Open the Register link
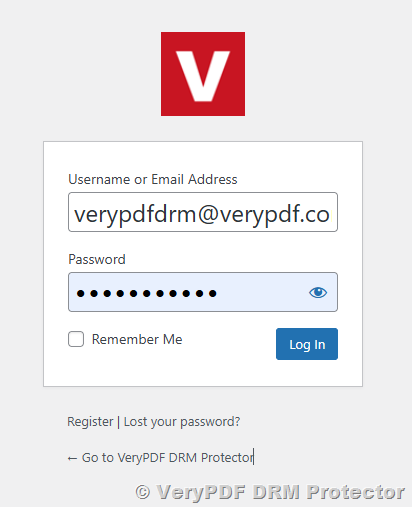The height and width of the screenshot is (507, 412). click(x=90, y=422)
